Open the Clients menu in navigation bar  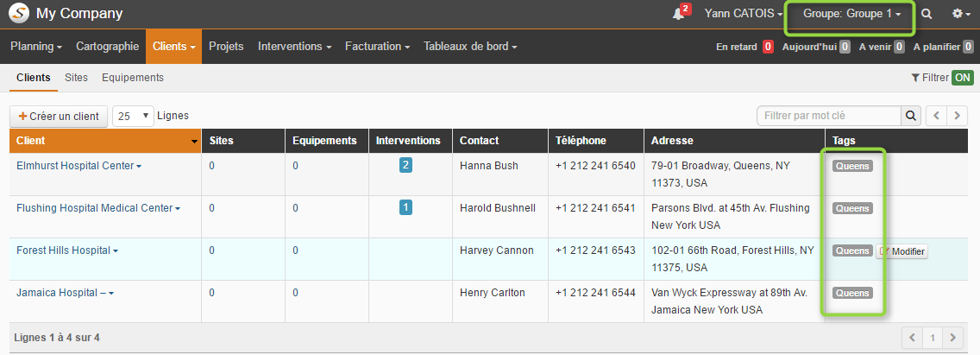[x=174, y=47]
